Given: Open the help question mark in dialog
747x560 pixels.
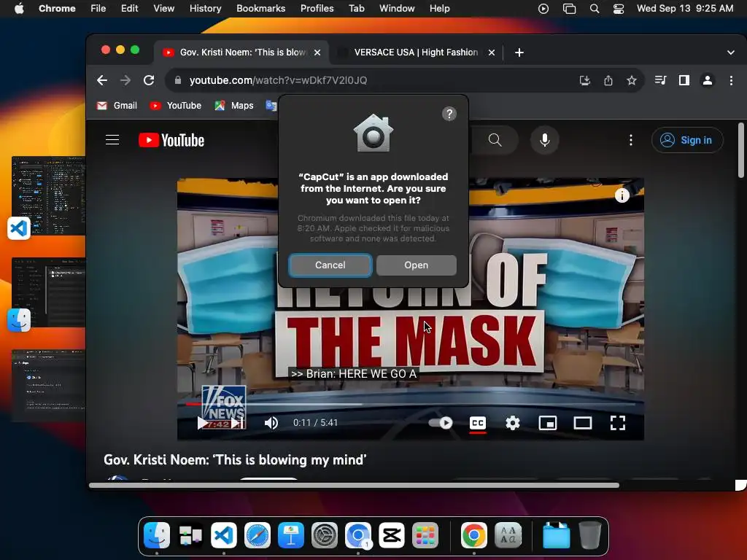Looking at the screenshot, I should 449,114.
